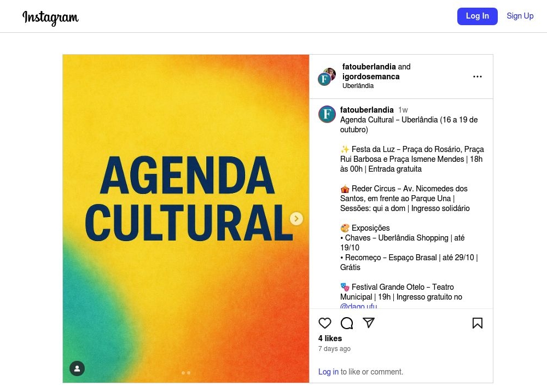547x392 pixels.
Task: Click the blue Log In button
Action: click(x=477, y=16)
